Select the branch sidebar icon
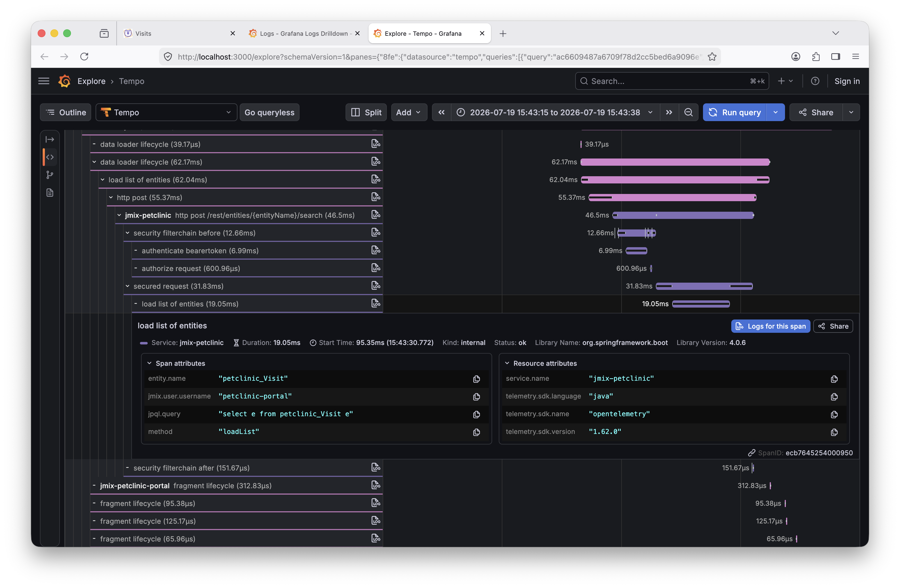 pos(50,175)
